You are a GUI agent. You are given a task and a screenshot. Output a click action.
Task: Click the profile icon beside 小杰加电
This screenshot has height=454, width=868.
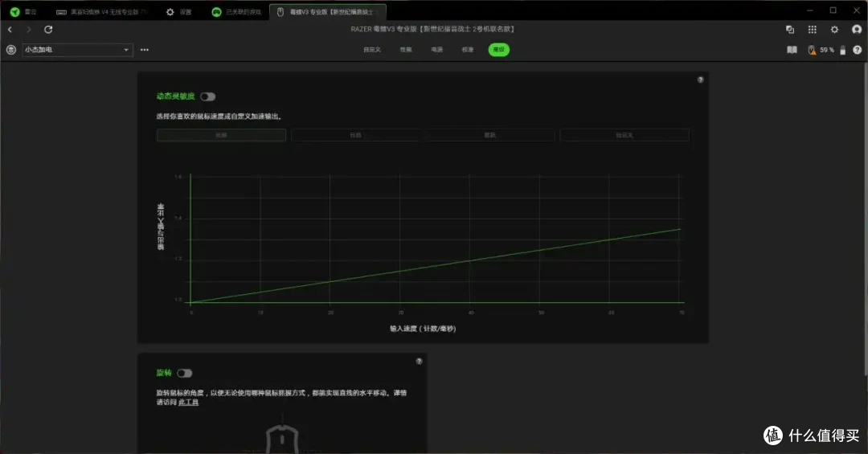click(x=10, y=50)
